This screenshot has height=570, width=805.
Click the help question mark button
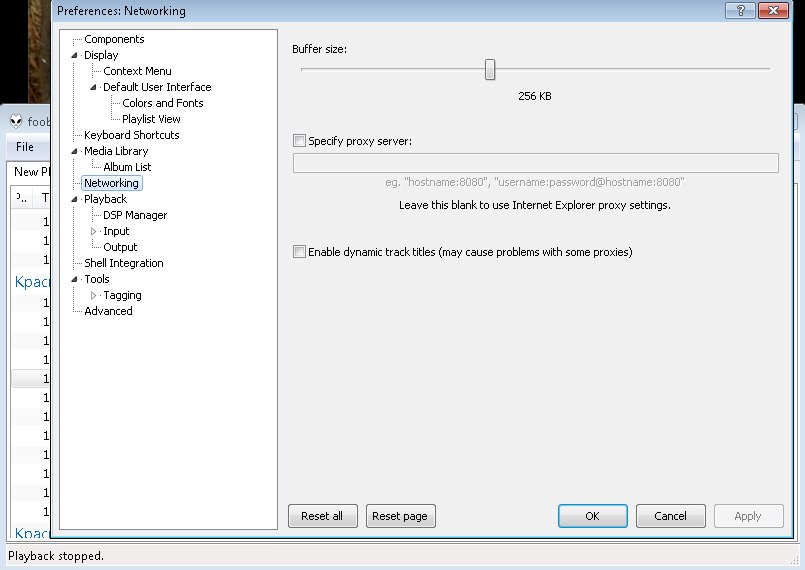[x=740, y=10]
